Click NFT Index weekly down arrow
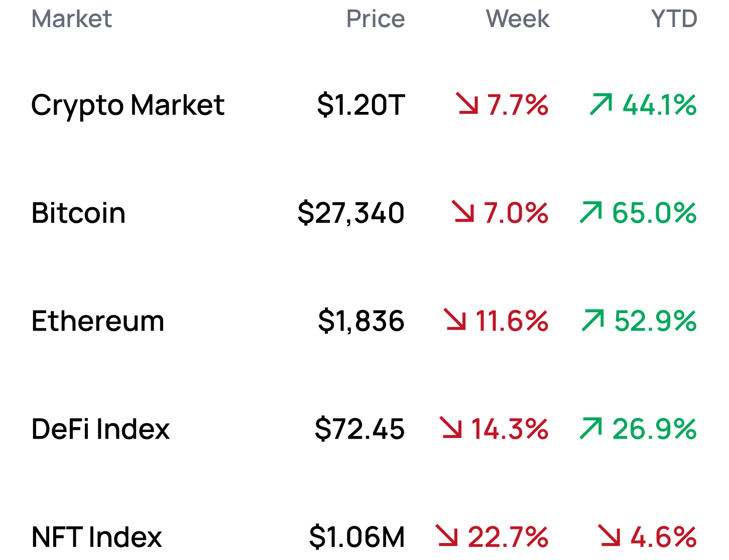The image size is (729, 560). tap(447, 535)
